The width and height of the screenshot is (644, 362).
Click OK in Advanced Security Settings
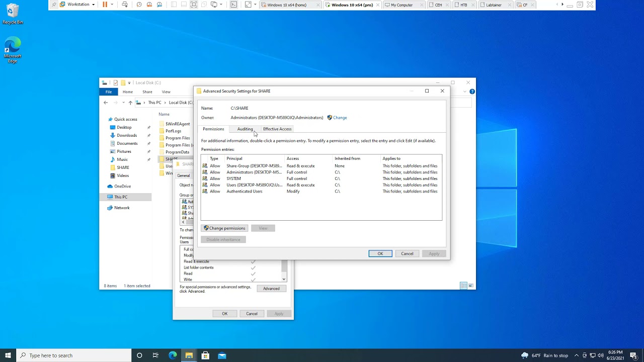pos(380,254)
